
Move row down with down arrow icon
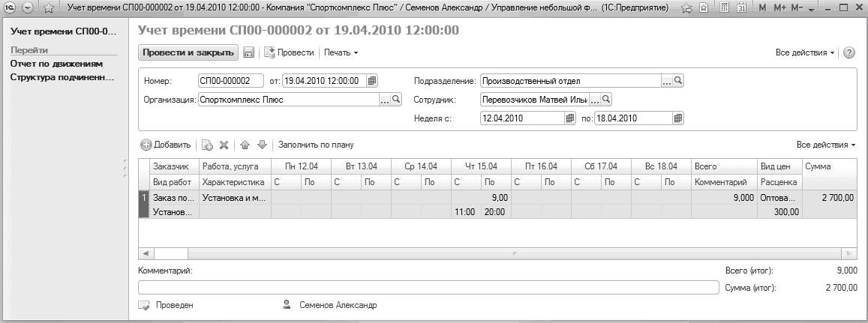[x=262, y=145]
